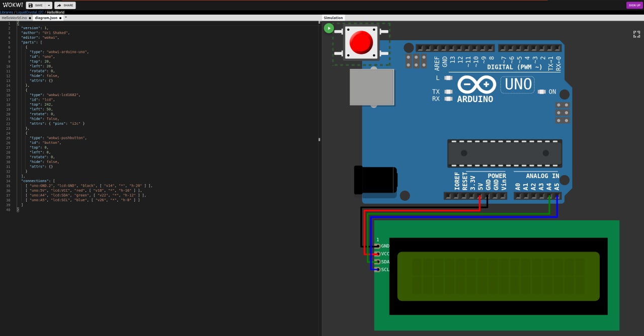The height and width of the screenshot is (336, 644).
Task: Click the LCD GND pin
Action: click(378, 246)
